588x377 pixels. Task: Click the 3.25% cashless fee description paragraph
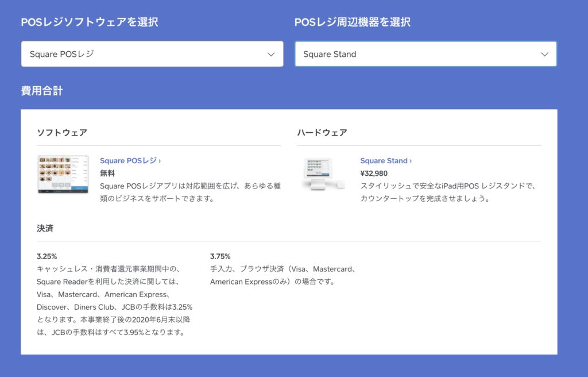[115, 301]
